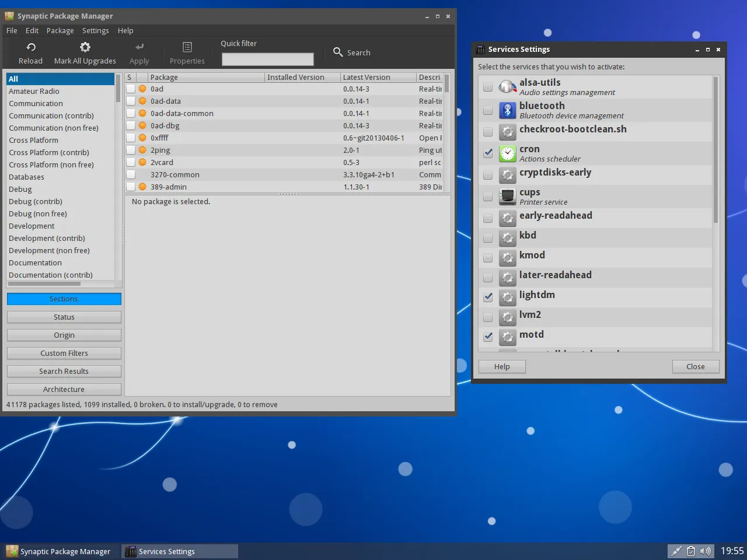Focus the Quick filter text field
Screen dimensions: 747x560
click(267, 59)
